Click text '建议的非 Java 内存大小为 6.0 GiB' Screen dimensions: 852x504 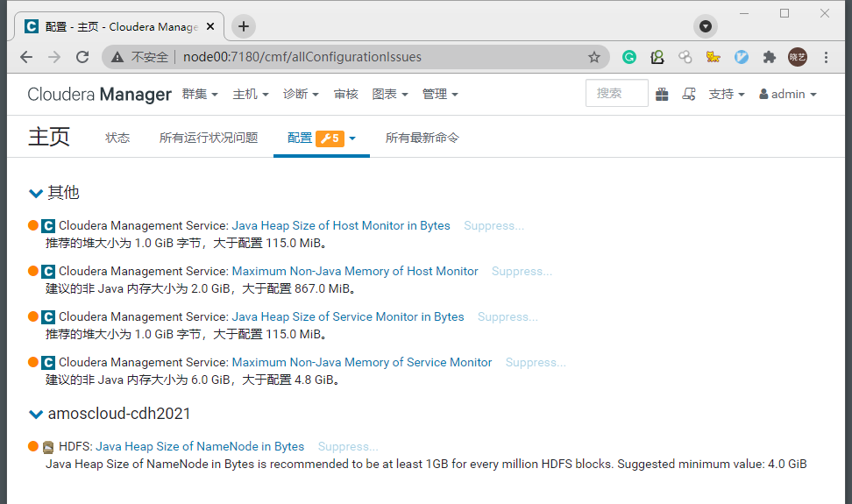pyautogui.click(x=138, y=380)
